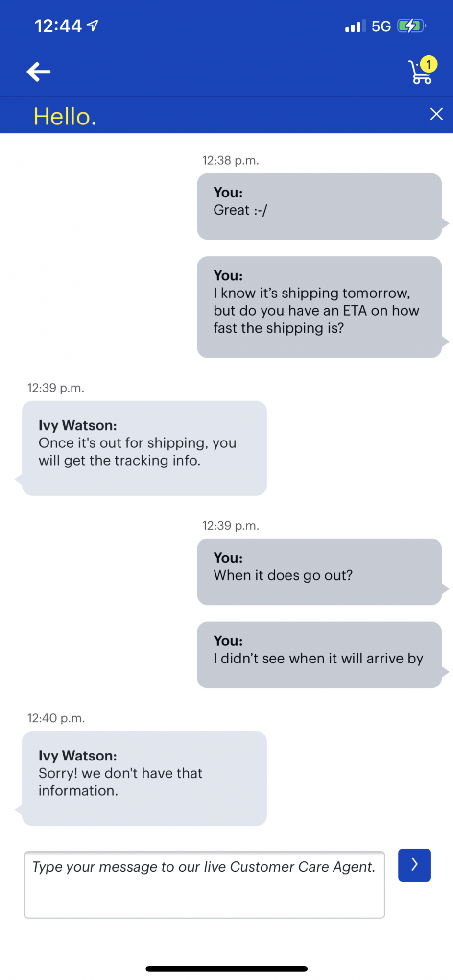This screenshot has height=980, width=453.
Task: Tap Ivy Watson's tracking info reply
Action: (x=144, y=448)
